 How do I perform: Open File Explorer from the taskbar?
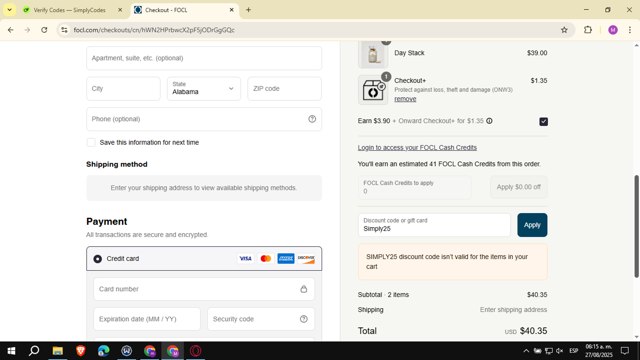tap(58, 351)
